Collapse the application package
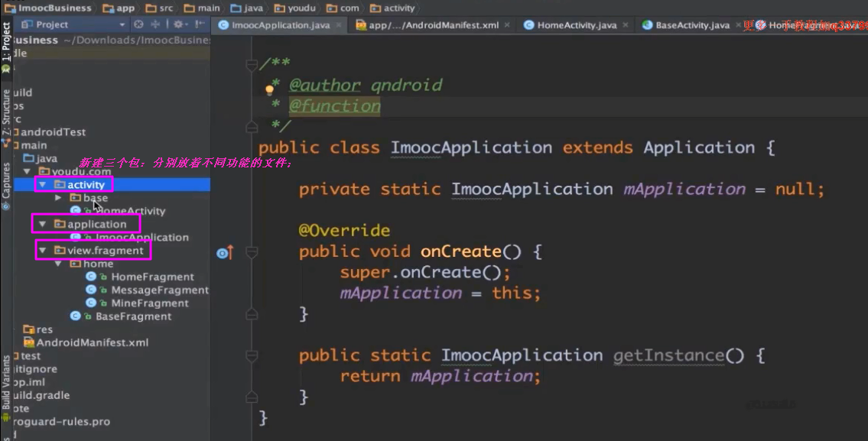 click(x=42, y=224)
